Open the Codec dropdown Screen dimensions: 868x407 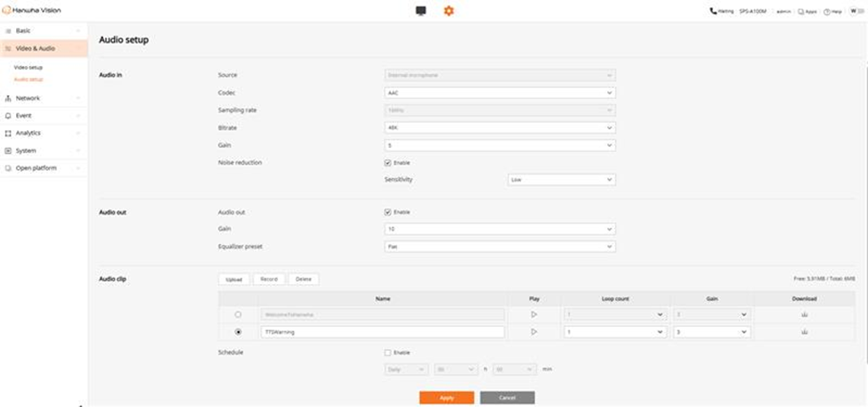[x=499, y=93]
